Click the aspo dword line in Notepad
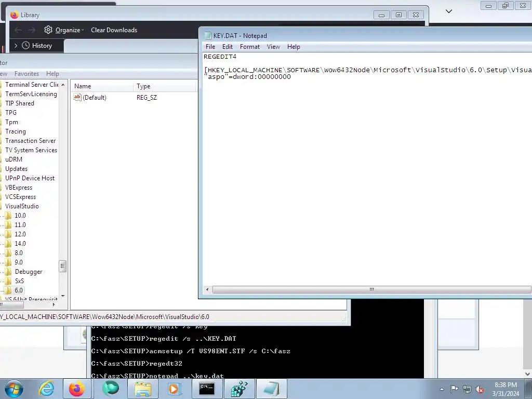This screenshot has height=399, width=532. pyautogui.click(x=247, y=77)
